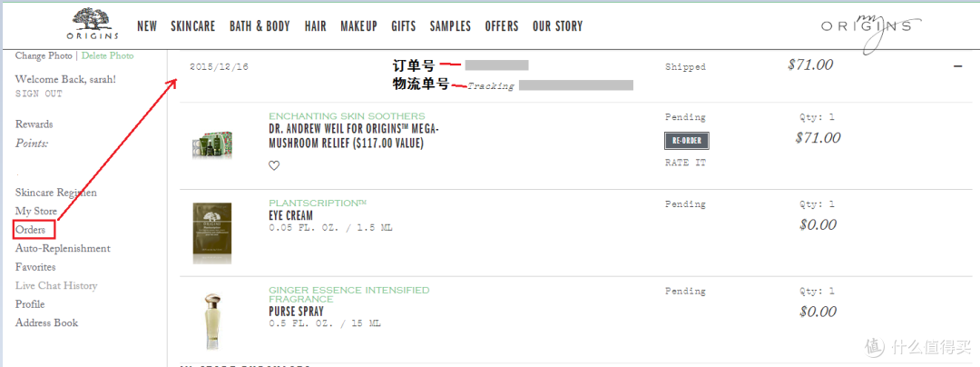The width and height of the screenshot is (980, 367).
Task: Open Address Book in the sidebar
Action: pos(47,323)
